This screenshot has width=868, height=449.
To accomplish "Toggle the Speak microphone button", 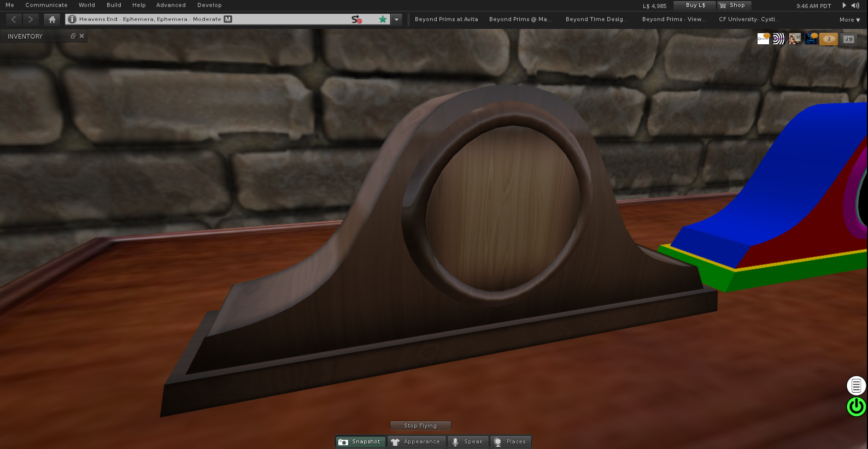I will pyautogui.click(x=467, y=441).
